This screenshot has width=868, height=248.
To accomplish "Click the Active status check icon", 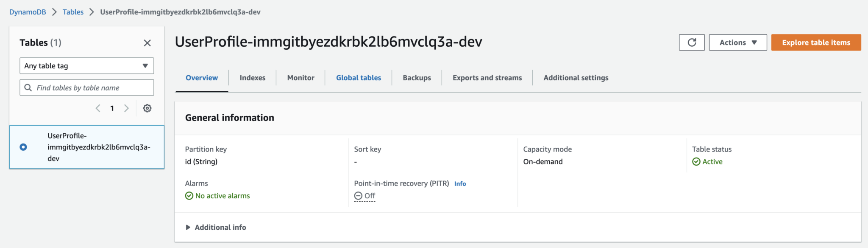I will (696, 162).
